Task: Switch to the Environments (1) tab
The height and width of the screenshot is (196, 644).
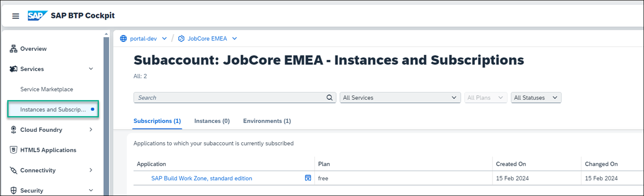Action: click(x=267, y=121)
